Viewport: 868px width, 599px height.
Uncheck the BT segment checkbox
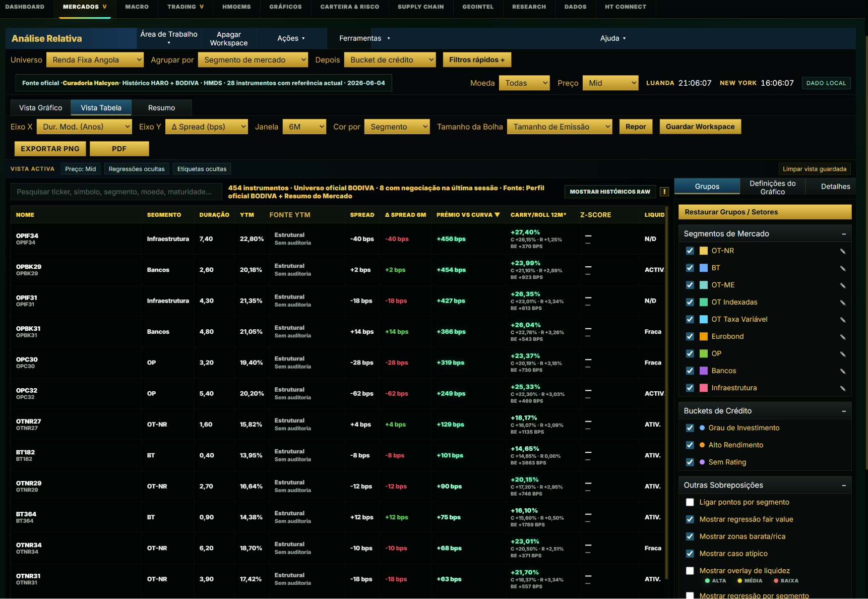pyautogui.click(x=690, y=268)
